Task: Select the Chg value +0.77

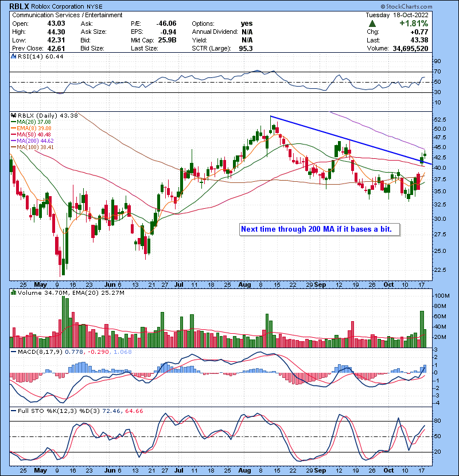Action: click(x=419, y=32)
